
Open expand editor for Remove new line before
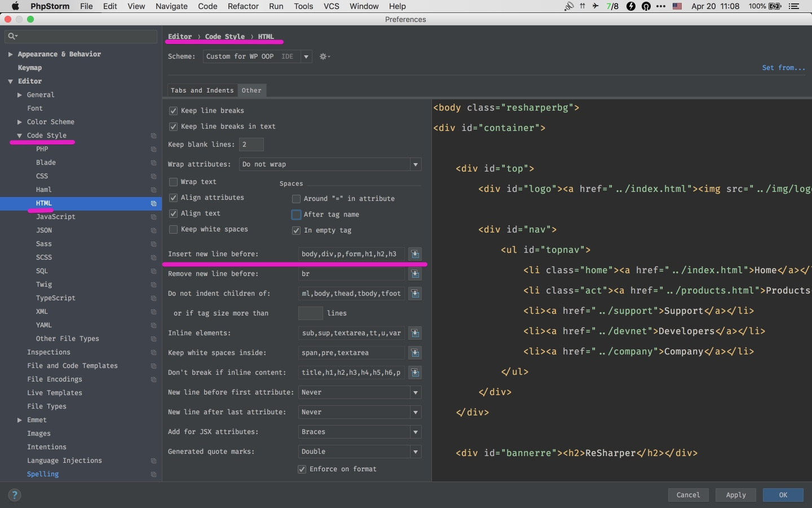point(415,274)
